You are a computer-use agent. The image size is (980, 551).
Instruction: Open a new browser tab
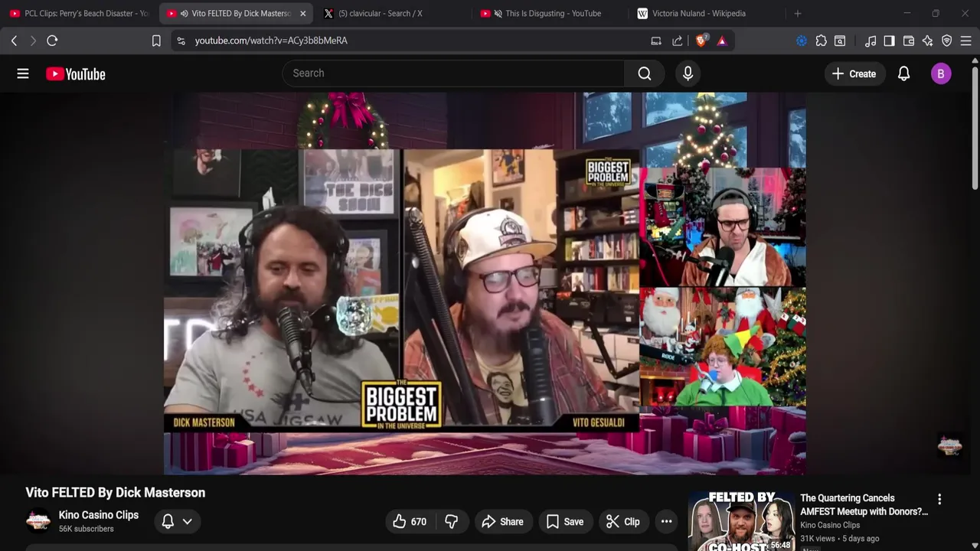pyautogui.click(x=798, y=14)
